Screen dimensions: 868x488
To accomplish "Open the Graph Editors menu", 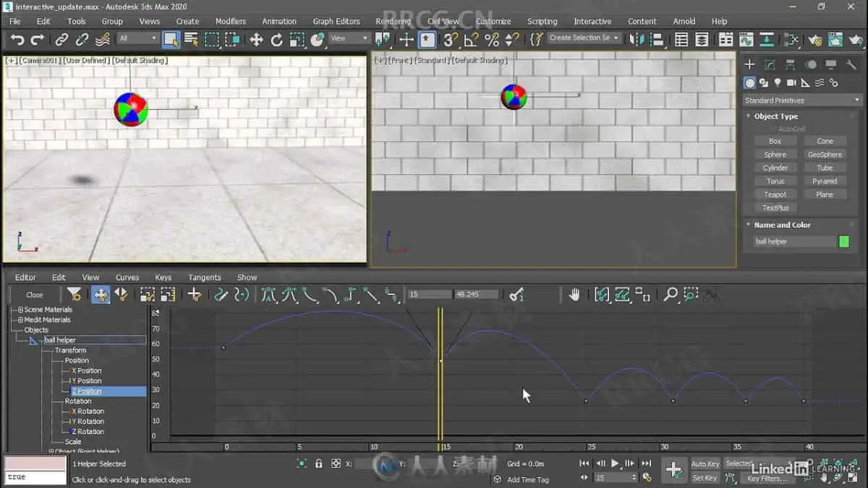I will tap(336, 21).
